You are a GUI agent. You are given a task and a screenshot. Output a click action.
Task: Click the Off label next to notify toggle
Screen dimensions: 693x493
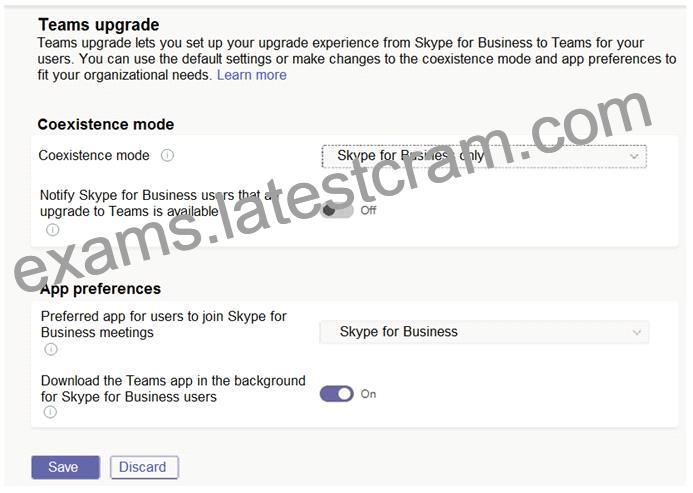[368, 210]
